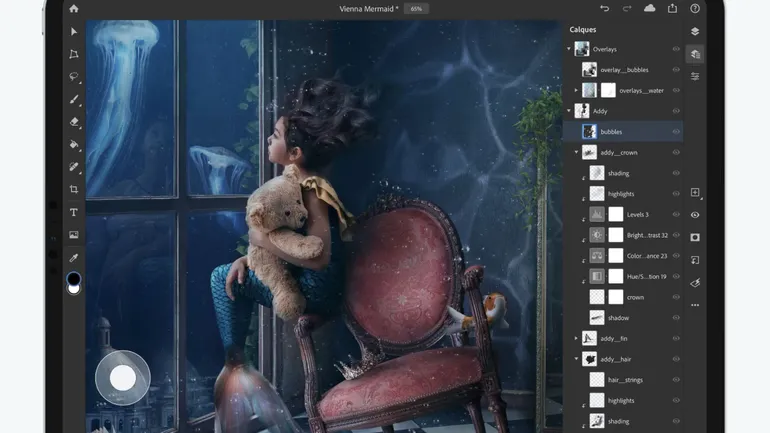Hide the Levels 3 adjustment layer
This screenshot has height=433, width=770.
pos(676,215)
